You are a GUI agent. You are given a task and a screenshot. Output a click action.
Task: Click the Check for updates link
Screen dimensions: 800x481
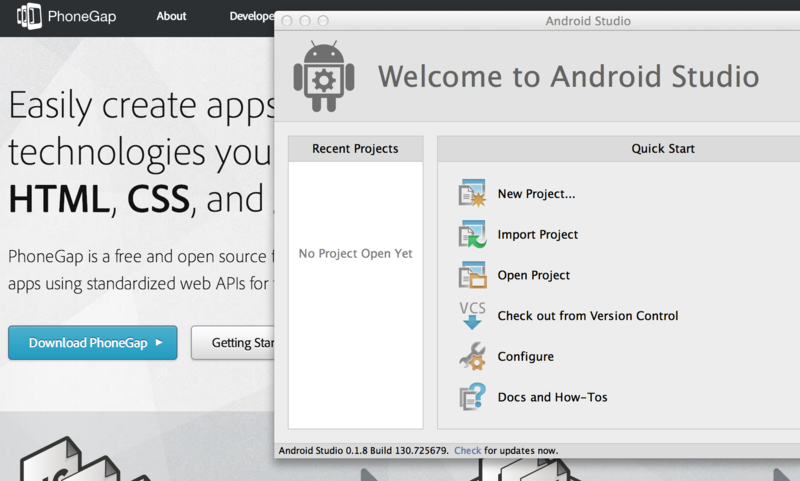467,450
